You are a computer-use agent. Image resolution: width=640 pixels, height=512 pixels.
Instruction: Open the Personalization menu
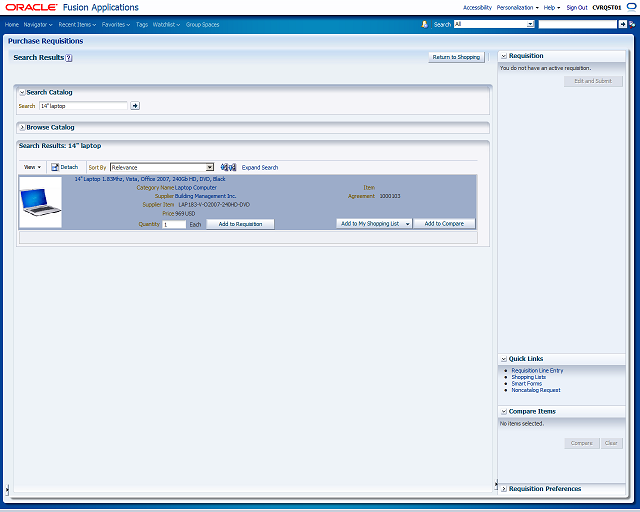pos(518,7)
